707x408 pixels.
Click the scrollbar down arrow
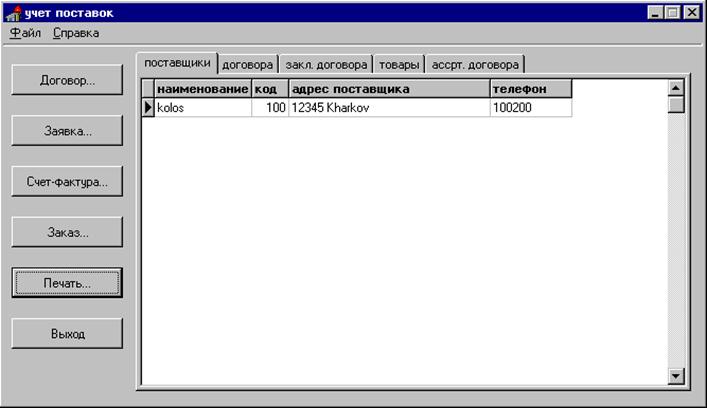(x=676, y=375)
